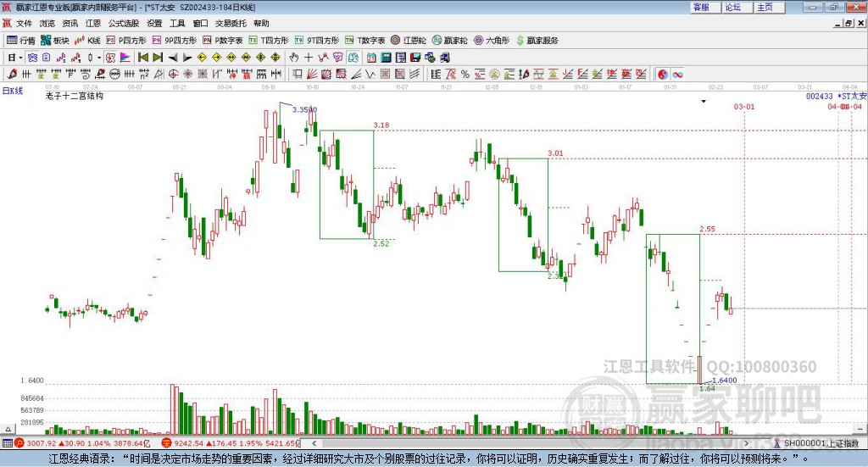Click the 002433 *ST太安 stock label

coord(836,97)
